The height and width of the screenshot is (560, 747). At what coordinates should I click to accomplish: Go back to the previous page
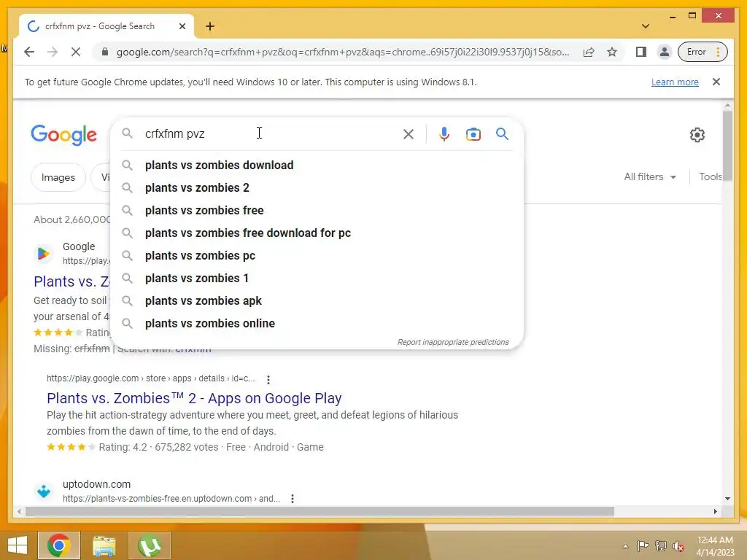pyautogui.click(x=29, y=52)
